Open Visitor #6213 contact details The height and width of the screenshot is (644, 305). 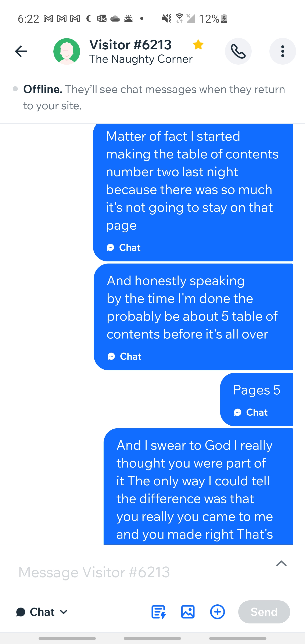point(130,45)
